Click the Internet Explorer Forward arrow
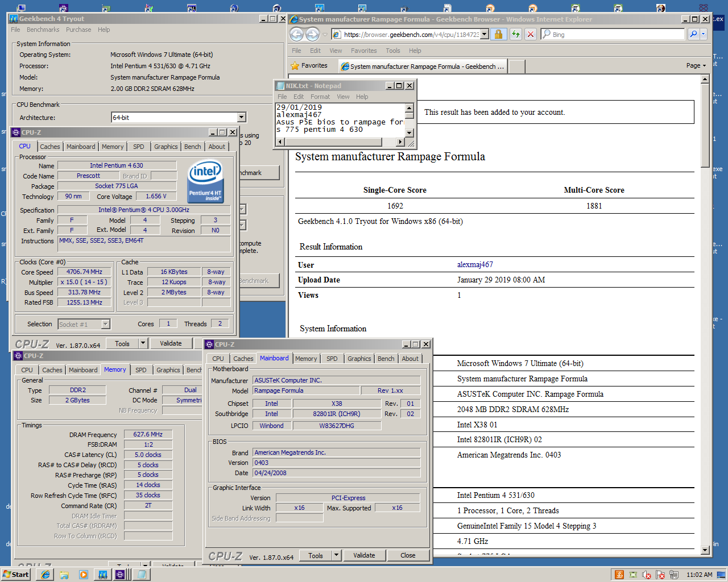This screenshot has height=582, width=728. click(x=312, y=35)
